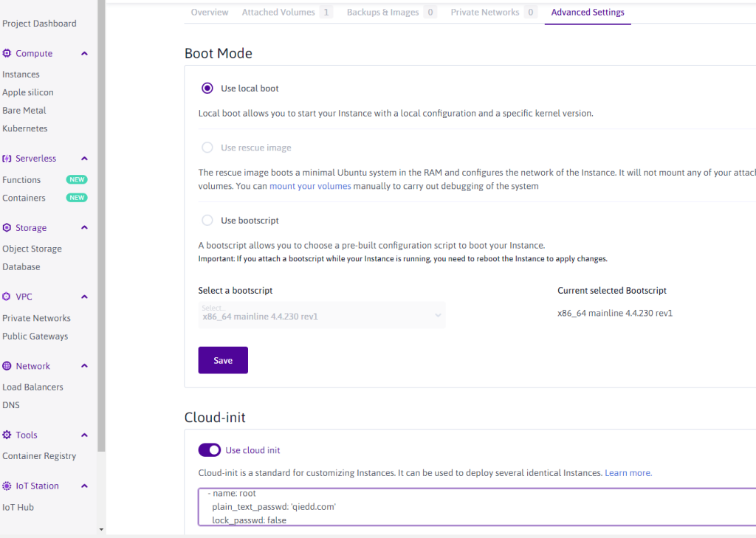Select the Network icon in sidebar
Screen dimensions: 756x538
[x=7, y=365]
